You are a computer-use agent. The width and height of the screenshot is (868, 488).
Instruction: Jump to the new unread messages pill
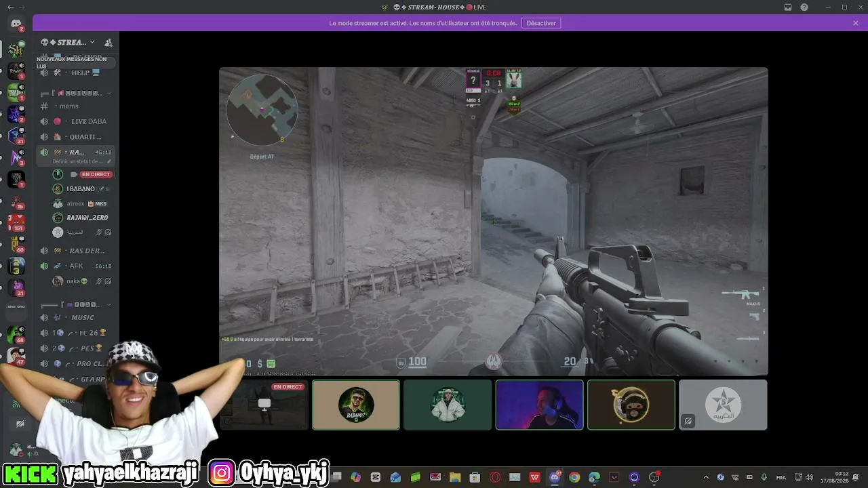(75, 62)
